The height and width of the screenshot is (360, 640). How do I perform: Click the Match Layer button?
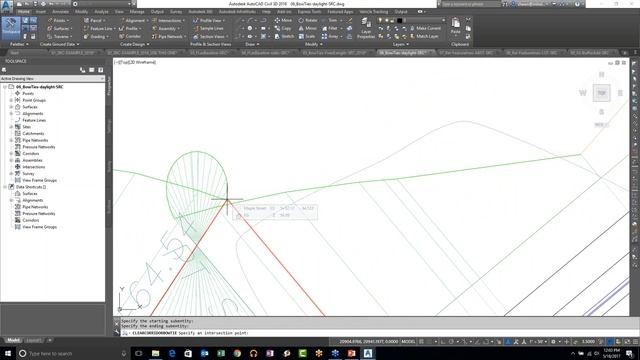point(424,36)
